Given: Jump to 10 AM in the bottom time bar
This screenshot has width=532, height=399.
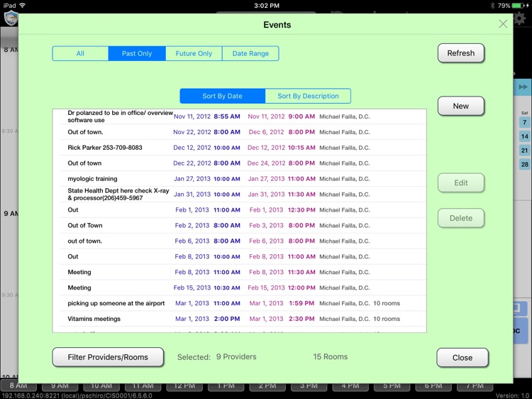Looking at the screenshot, I should coord(101,386).
